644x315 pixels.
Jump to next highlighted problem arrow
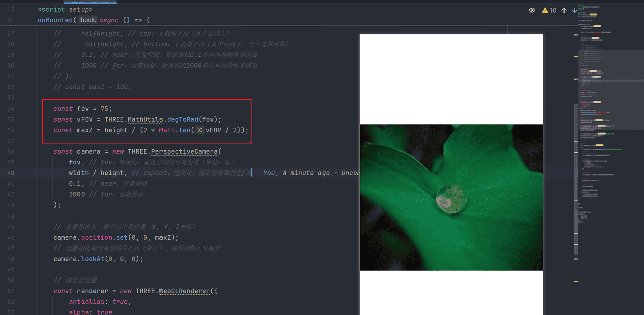point(575,10)
